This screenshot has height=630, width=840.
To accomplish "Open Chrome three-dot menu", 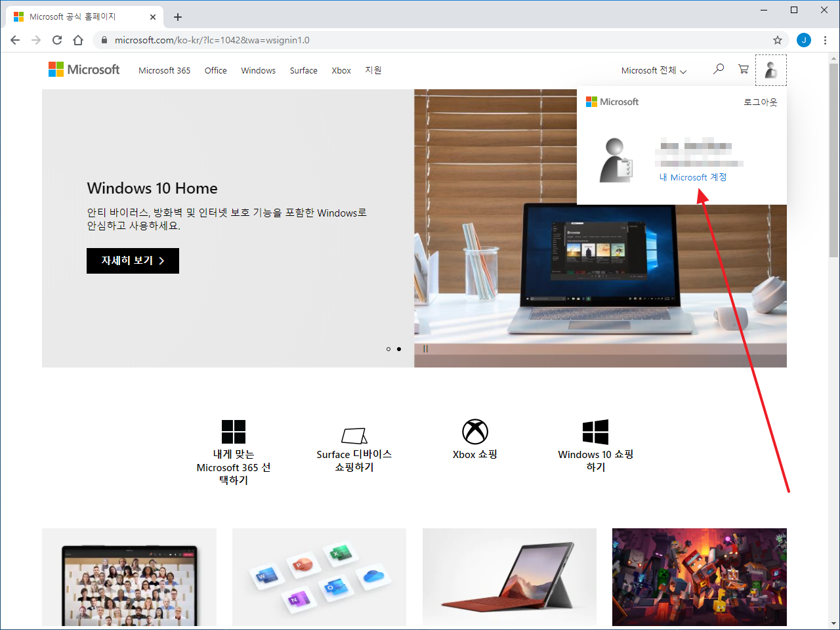I will tap(825, 40).
